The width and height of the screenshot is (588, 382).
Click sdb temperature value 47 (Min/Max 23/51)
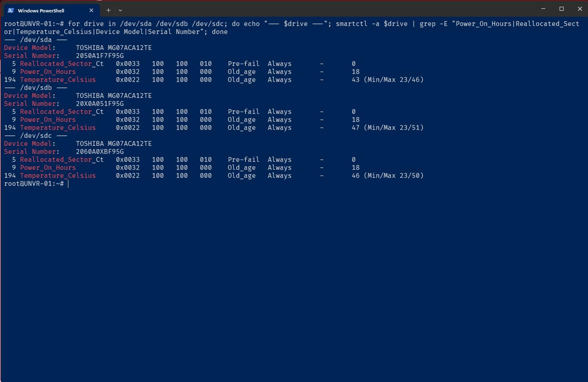pos(387,128)
